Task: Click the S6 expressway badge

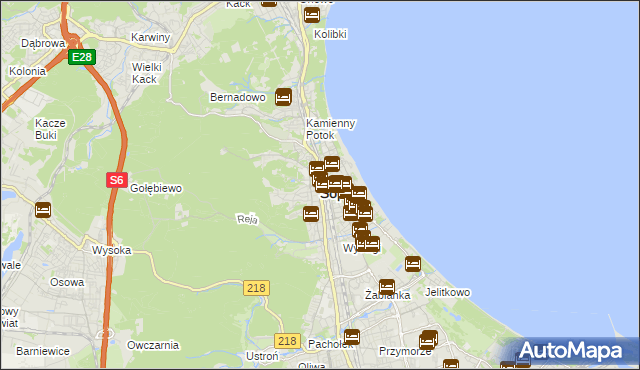Action: click(117, 180)
